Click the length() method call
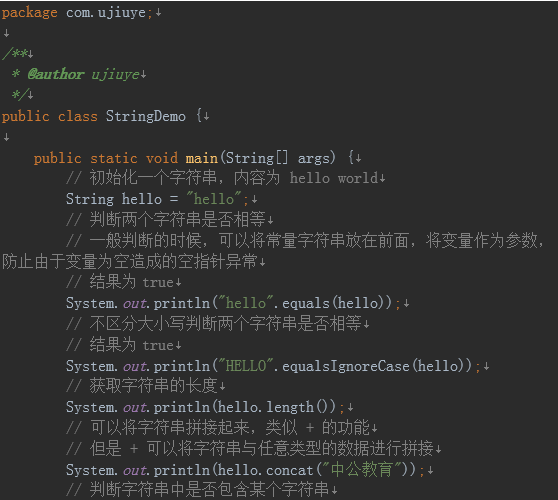 coord(300,407)
